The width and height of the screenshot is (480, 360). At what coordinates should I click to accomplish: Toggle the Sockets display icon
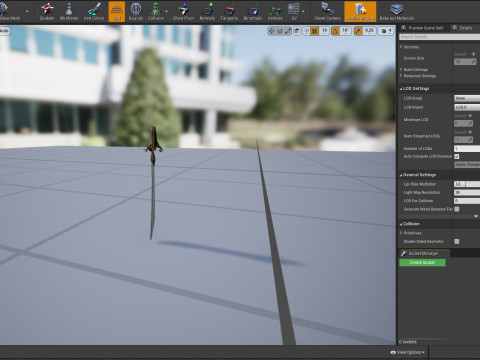tap(47, 12)
